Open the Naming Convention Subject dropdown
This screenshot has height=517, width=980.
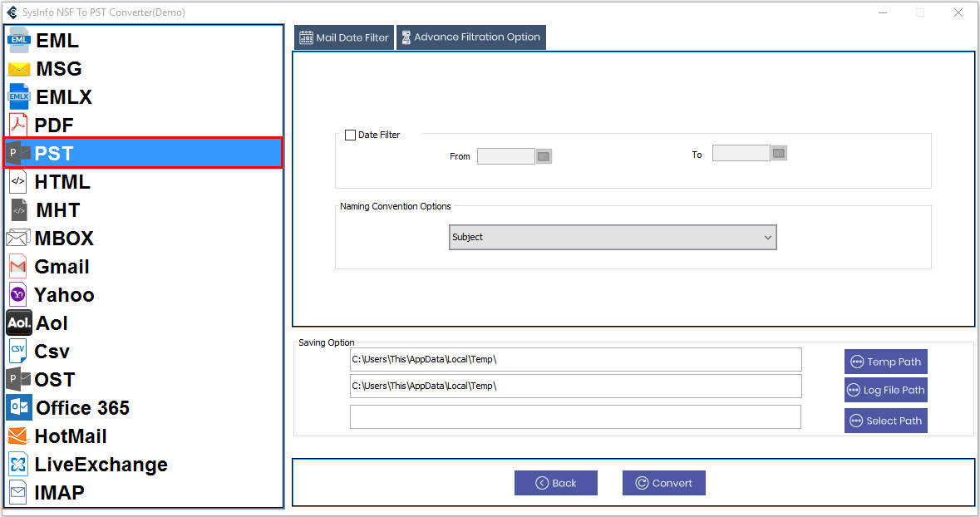click(613, 237)
